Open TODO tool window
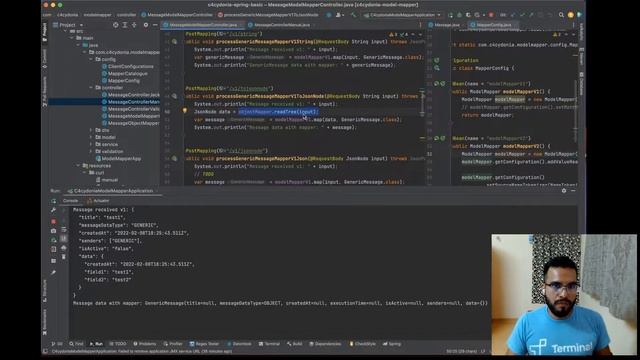The image size is (640, 360). click(x=118, y=344)
